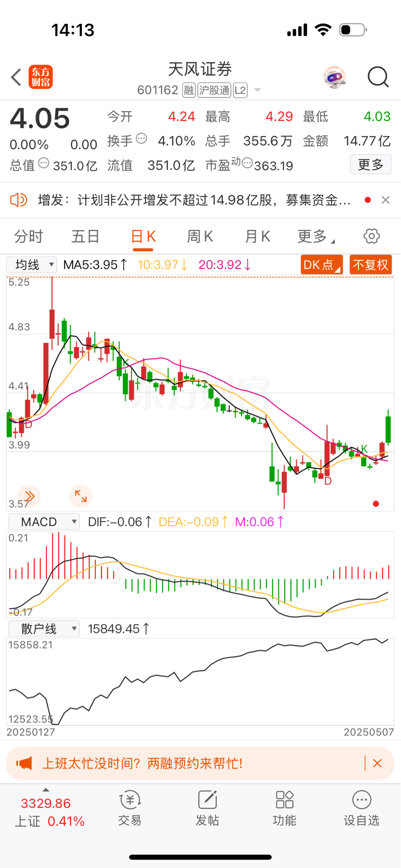This screenshot has height=868, width=401.
Task: Tap the DIF:-0.06 value
Action: point(120,522)
